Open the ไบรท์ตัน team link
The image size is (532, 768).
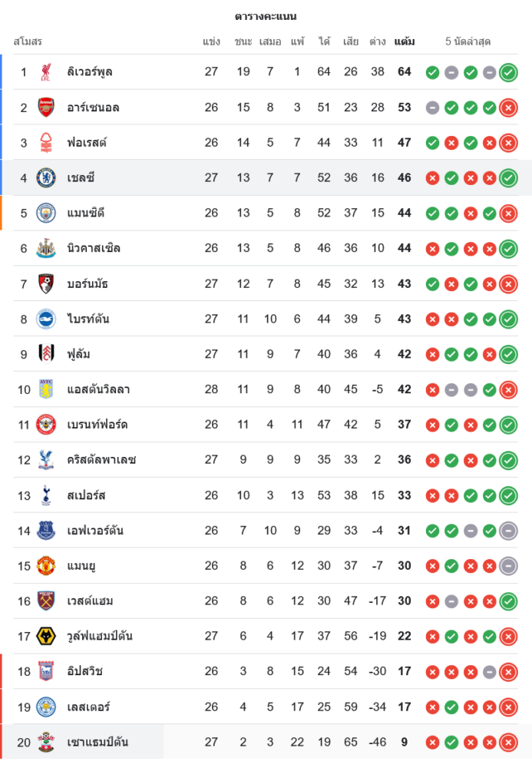[88, 319]
